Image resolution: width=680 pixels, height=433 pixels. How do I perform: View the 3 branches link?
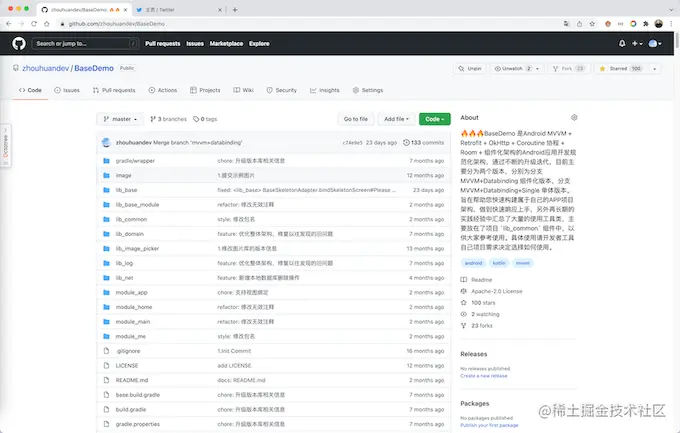coord(168,119)
